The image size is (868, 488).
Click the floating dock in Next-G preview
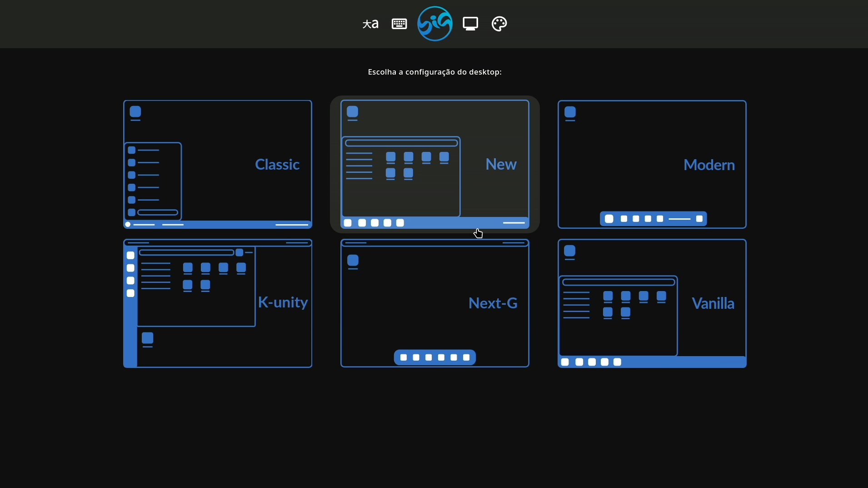point(434,357)
